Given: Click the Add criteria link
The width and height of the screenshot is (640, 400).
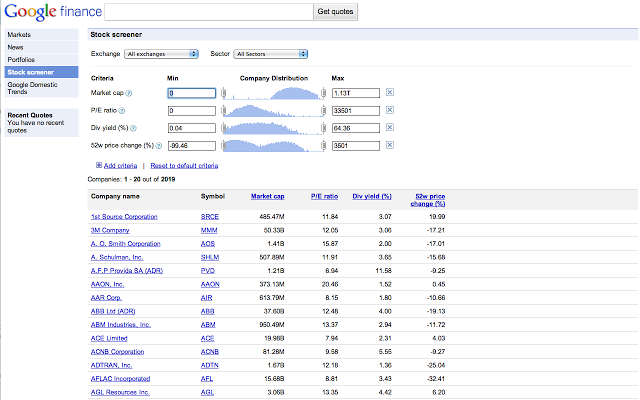Looking at the screenshot, I should click(118, 165).
